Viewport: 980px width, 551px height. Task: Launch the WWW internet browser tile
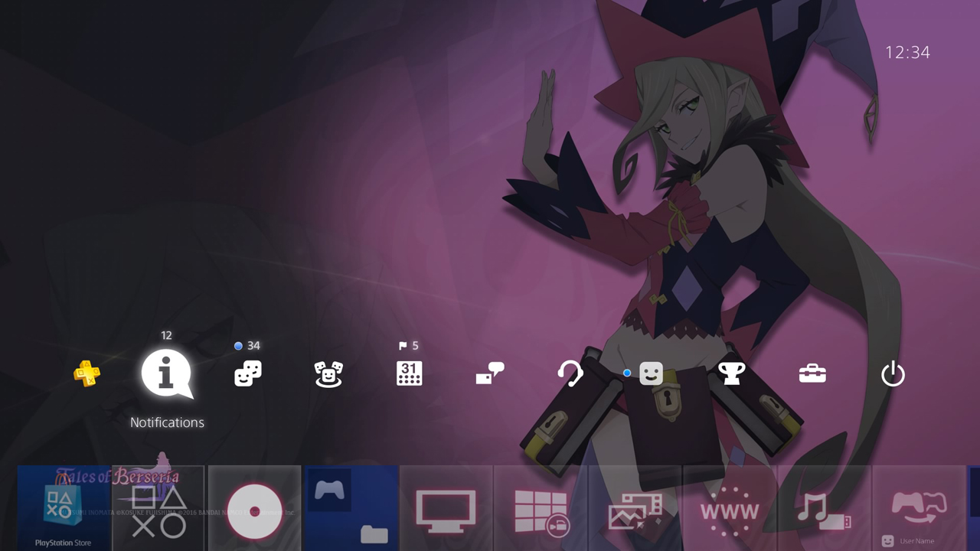730,508
